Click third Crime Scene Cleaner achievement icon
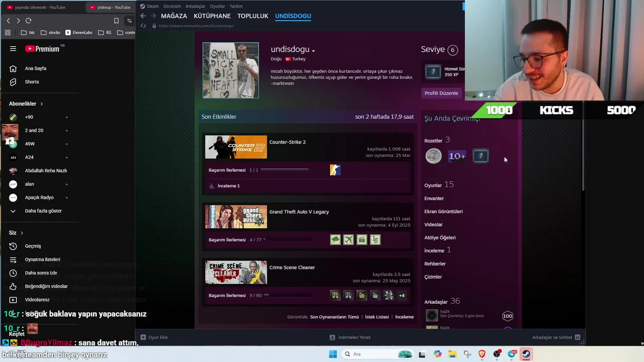Image resolution: width=644 pixels, height=362 pixels. coord(362,296)
